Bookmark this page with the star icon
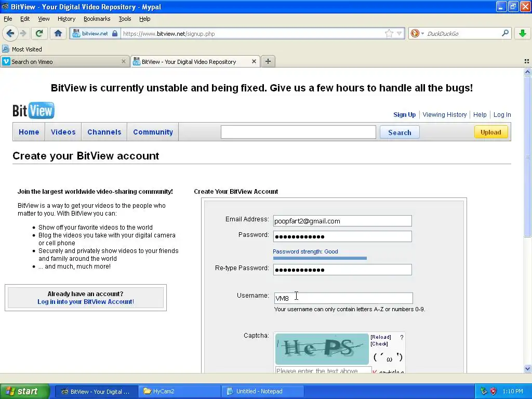The height and width of the screenshot is (399, 532). [x=389, y=33]
